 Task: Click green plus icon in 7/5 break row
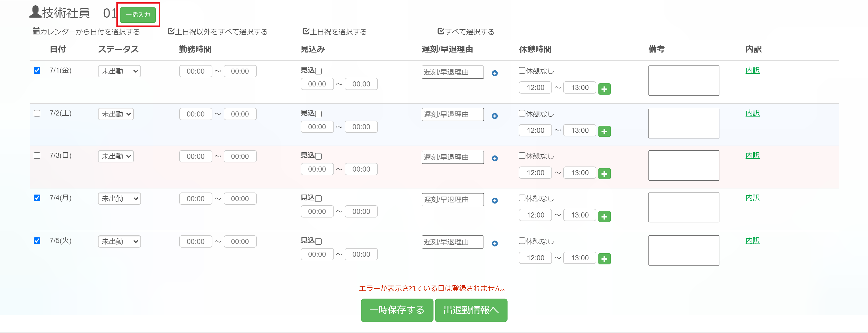point(604,259)
